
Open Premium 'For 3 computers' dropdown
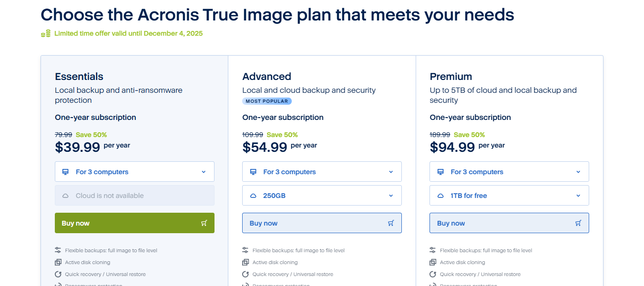coord(509,172)
